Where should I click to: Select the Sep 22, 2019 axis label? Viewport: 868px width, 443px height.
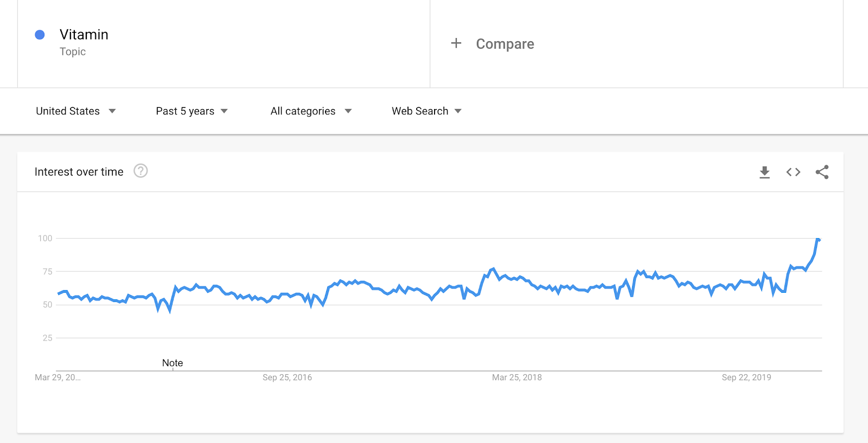point(746,377)
